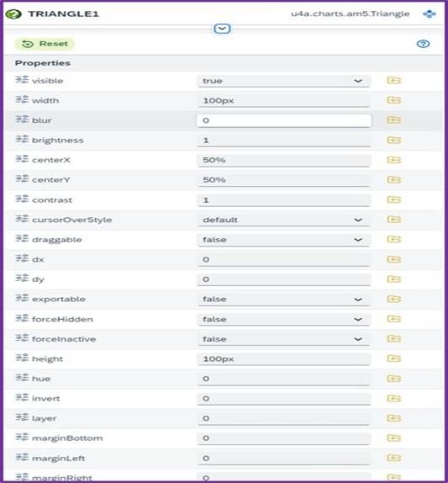Open the cursorOverStyle dropdown
Viewport: 448px width, 483px height.
(x=283, y=220)
